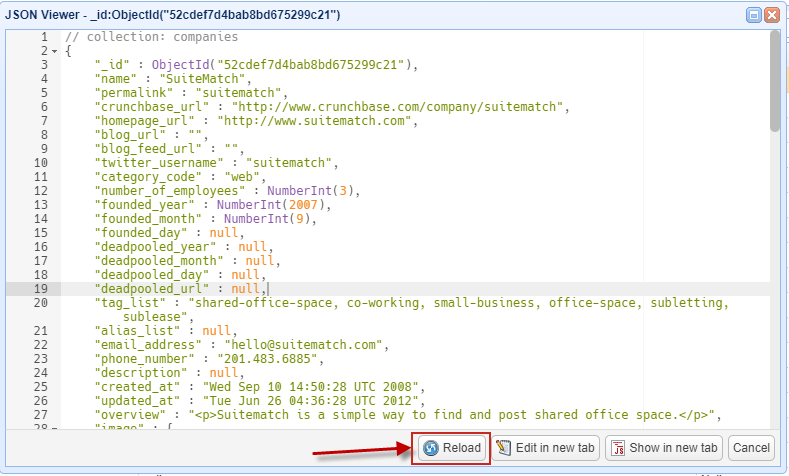Screen dimensions: 789x476
Task: Click the Reload button
Action: tap(452, 448)
